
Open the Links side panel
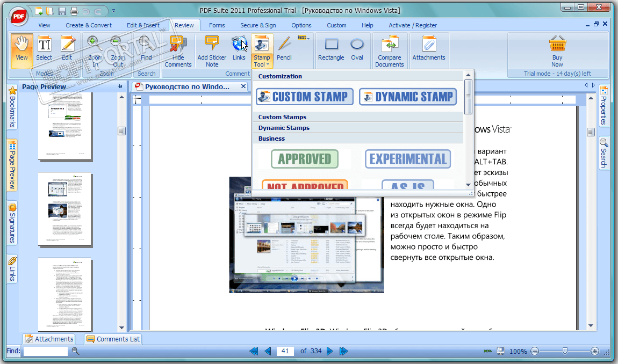[x=12, y=268]
